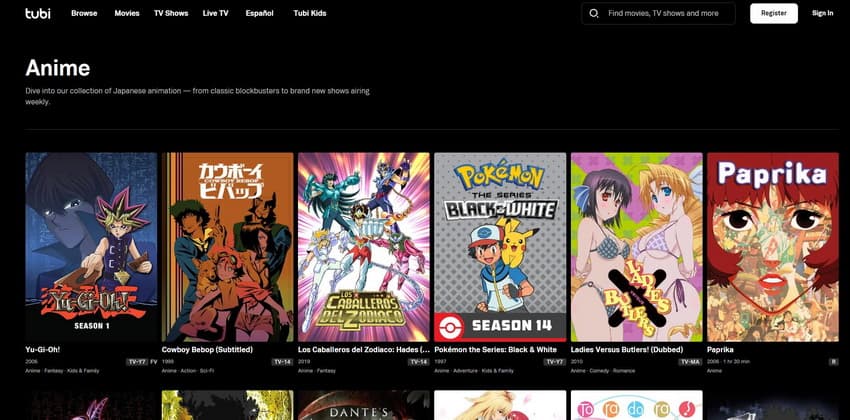Viewport: 850px width, 420px height.
Task: Click the TV-Y7 badge under Pokémon
Action: point(556,361)
